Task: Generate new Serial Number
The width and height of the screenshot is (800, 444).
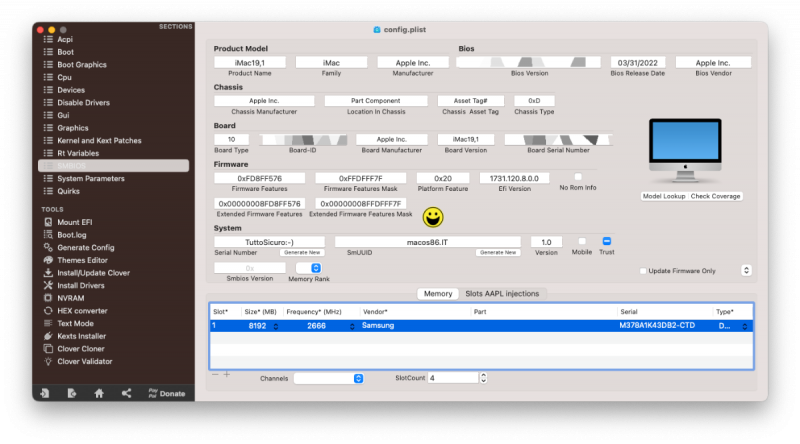Action: click(302, 253)
